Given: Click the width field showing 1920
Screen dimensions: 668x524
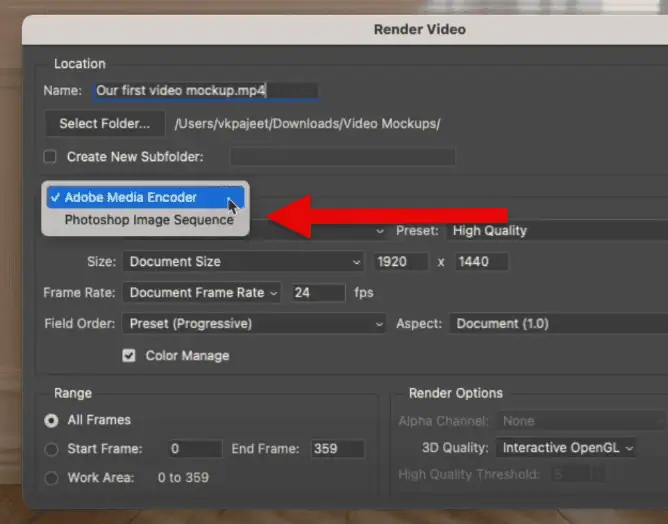Looking at the screenshot, I should 398,262.
